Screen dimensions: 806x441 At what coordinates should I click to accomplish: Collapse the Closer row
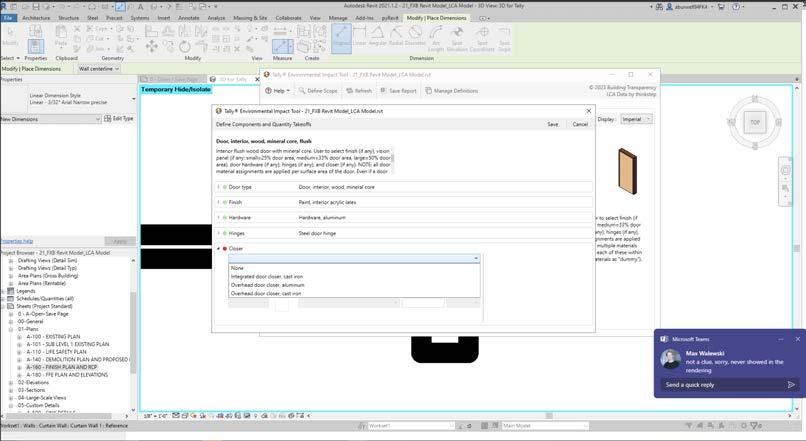tap(218, 249)
